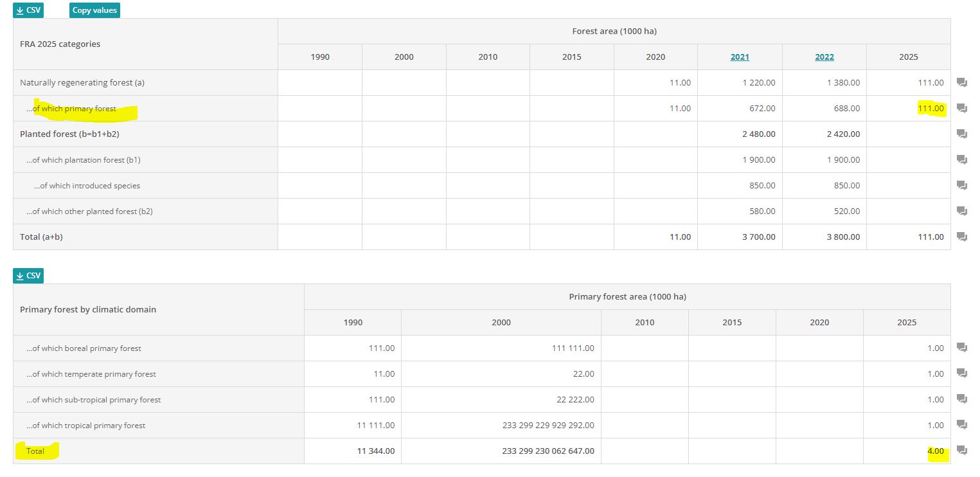Open comments on the Total (a+b) row
This screenshot has width=980, height=477.
click(961, 237)
